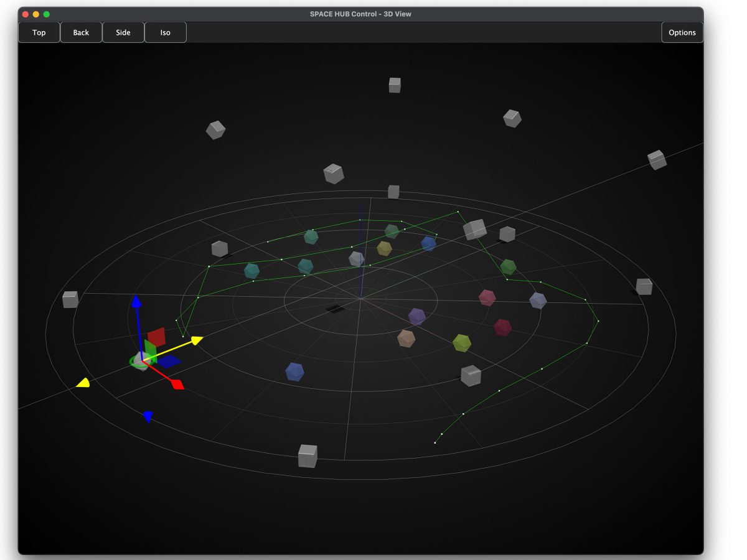This screenshot has width=747, height=560.
Task: Change to the Iso view
Action: tap(165, 32)
